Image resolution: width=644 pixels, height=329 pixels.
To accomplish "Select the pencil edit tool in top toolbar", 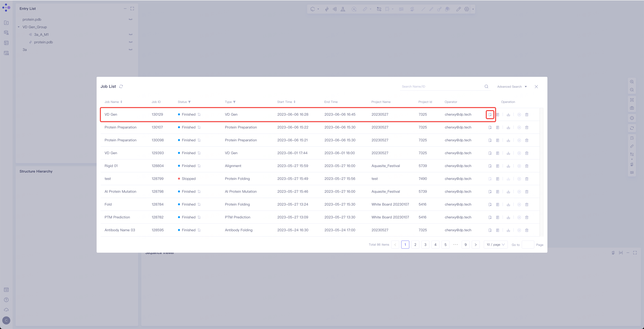I will pos(458,9).
